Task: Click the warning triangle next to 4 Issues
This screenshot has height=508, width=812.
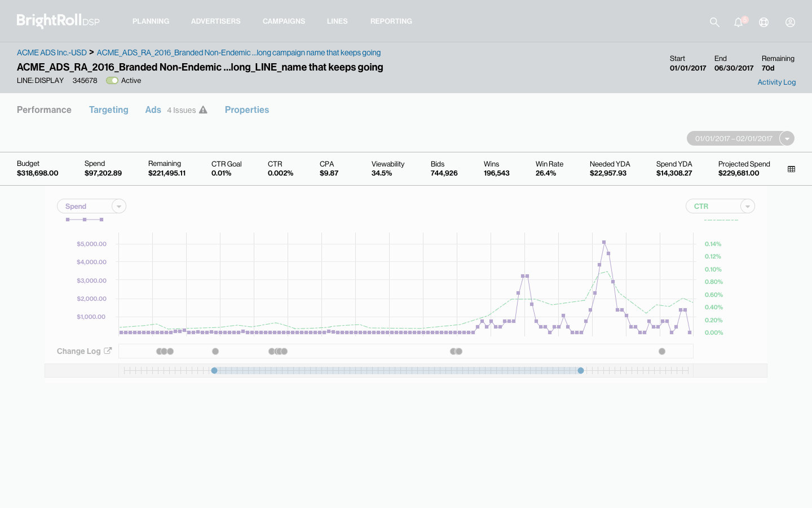Action: pos(203,110)
